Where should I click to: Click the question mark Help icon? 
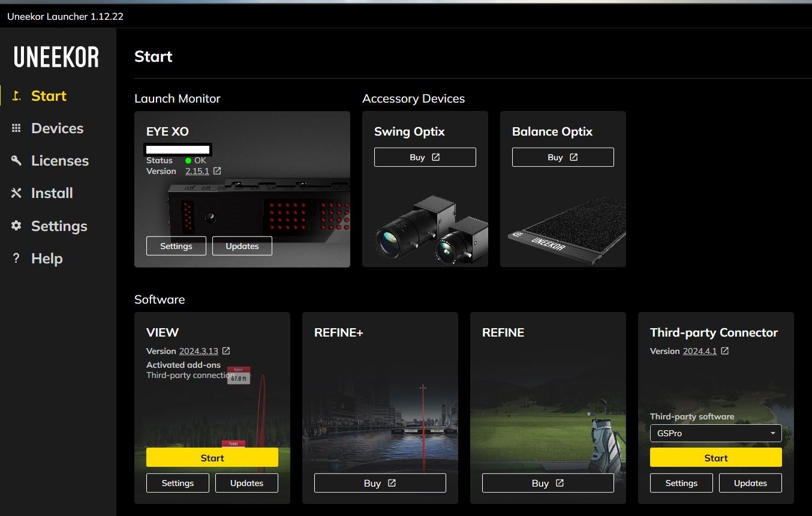click(16, 259)
